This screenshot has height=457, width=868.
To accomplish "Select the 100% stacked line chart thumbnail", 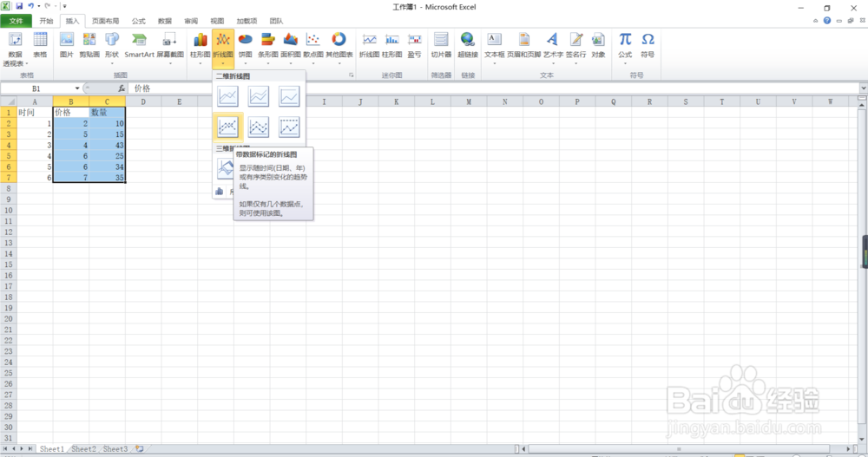I will click(x=289, y=96).
